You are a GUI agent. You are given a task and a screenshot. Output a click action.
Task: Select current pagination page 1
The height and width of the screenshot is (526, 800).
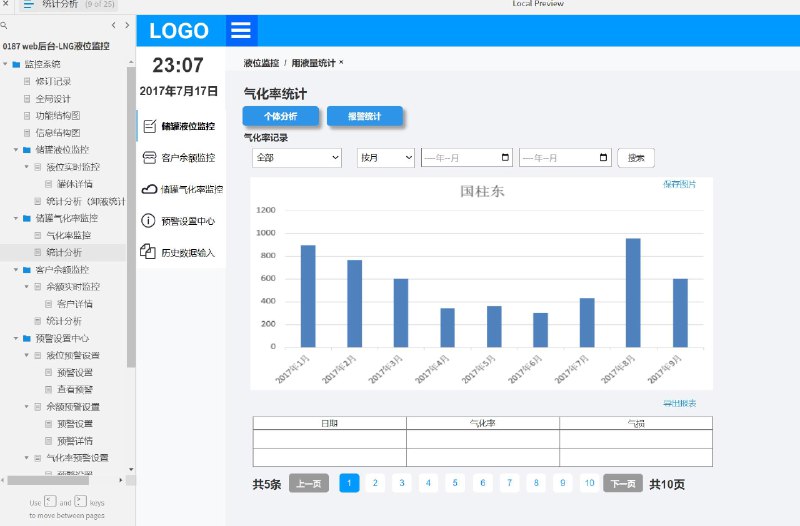pyautogui.click(x=349, y=483)
